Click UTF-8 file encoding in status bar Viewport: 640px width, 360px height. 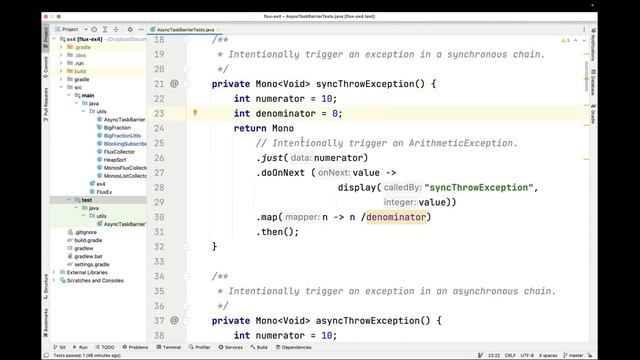coord(527,356)
